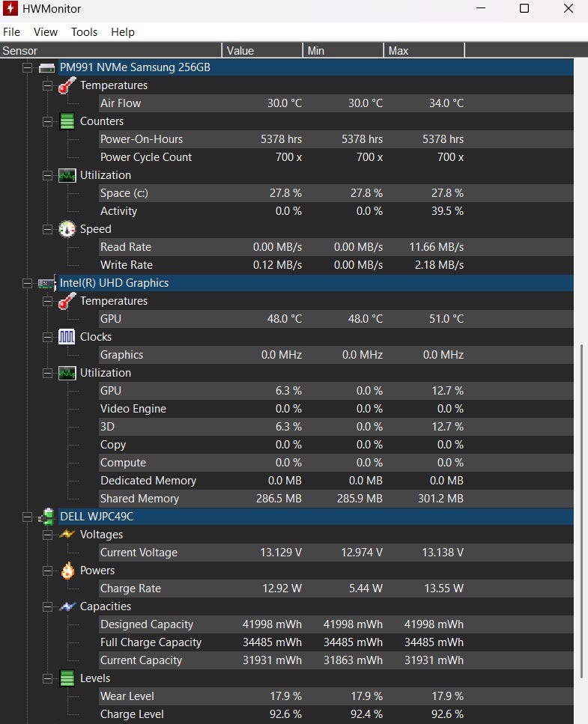Click the waveform icon beside Clocks
Screen dimensions: 588x724
click(67, 337)
